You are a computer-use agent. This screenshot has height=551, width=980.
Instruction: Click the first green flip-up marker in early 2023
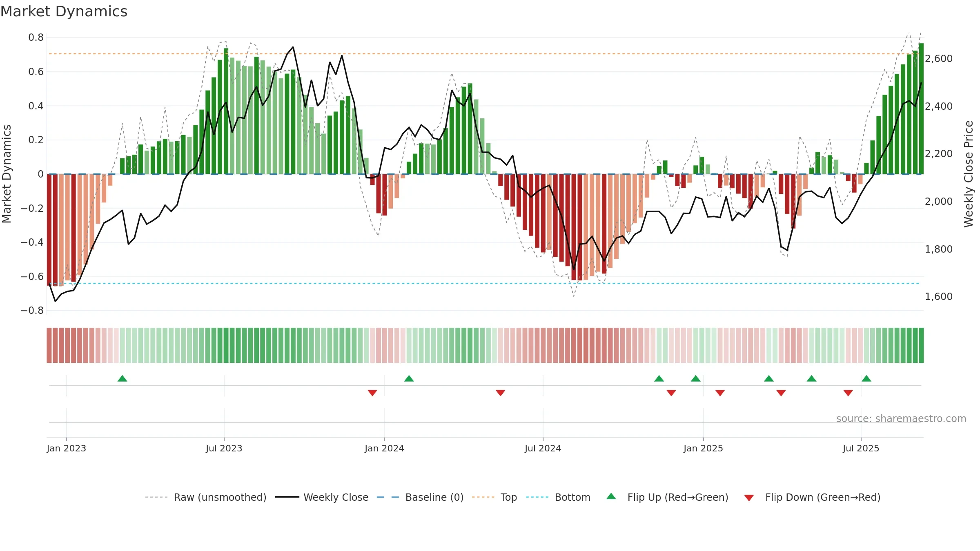(122, 378)
